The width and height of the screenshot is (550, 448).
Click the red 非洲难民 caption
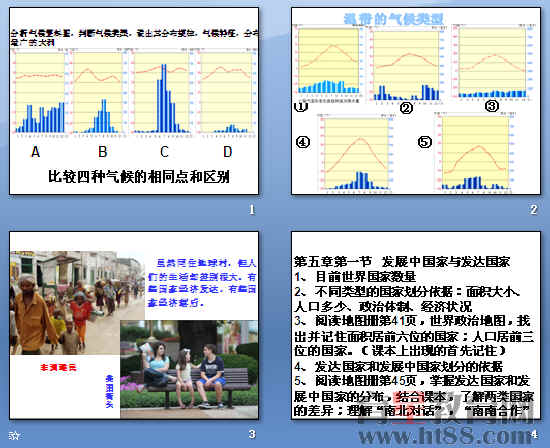[58, 368]
